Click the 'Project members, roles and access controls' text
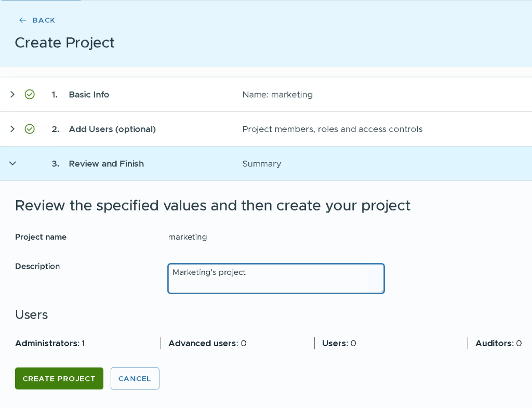The image size is (532, 408). [332, 129]
